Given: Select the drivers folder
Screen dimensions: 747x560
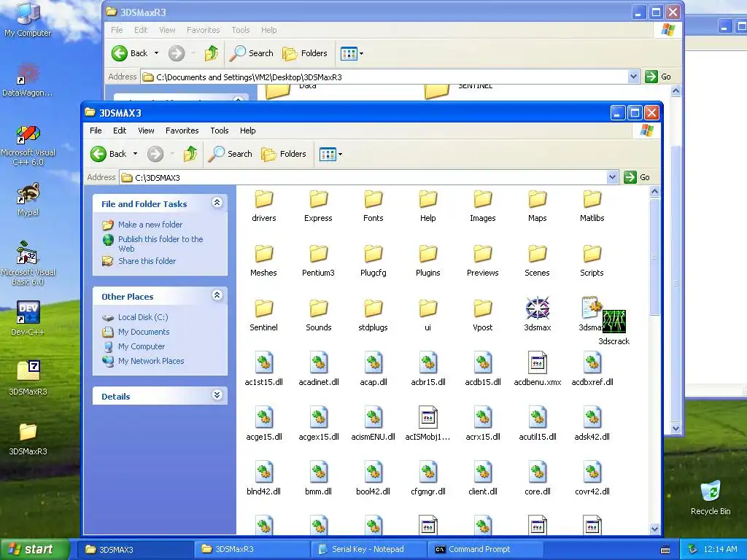Looking at the screenshot, I should coord(263,206).
